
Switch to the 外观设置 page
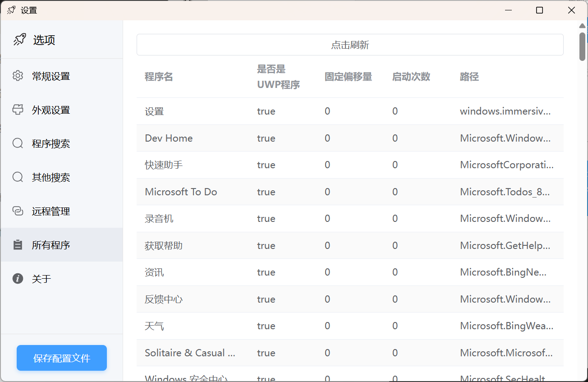51,110
